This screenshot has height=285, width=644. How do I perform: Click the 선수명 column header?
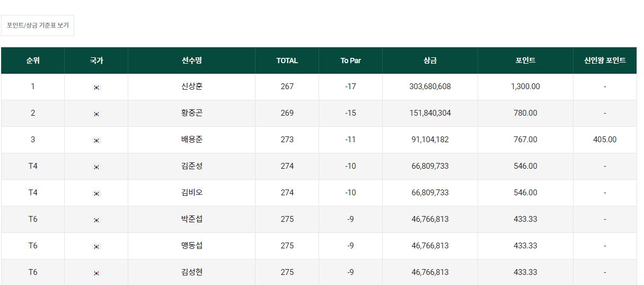tap(192, 61)
